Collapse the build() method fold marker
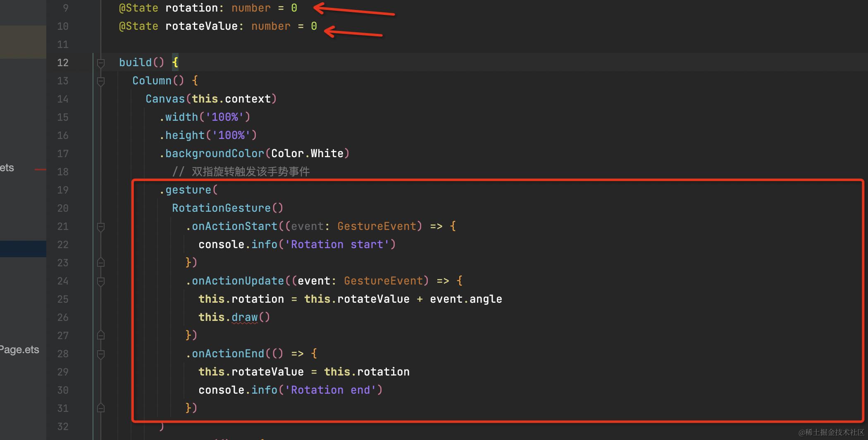The height and width of the screenshot is (440, 868). click(100, 63)
